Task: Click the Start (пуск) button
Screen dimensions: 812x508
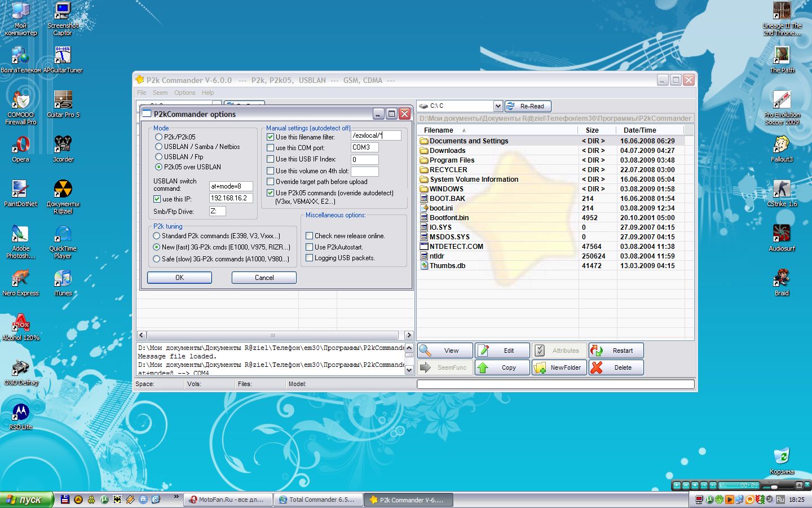Action: point(27,500)
